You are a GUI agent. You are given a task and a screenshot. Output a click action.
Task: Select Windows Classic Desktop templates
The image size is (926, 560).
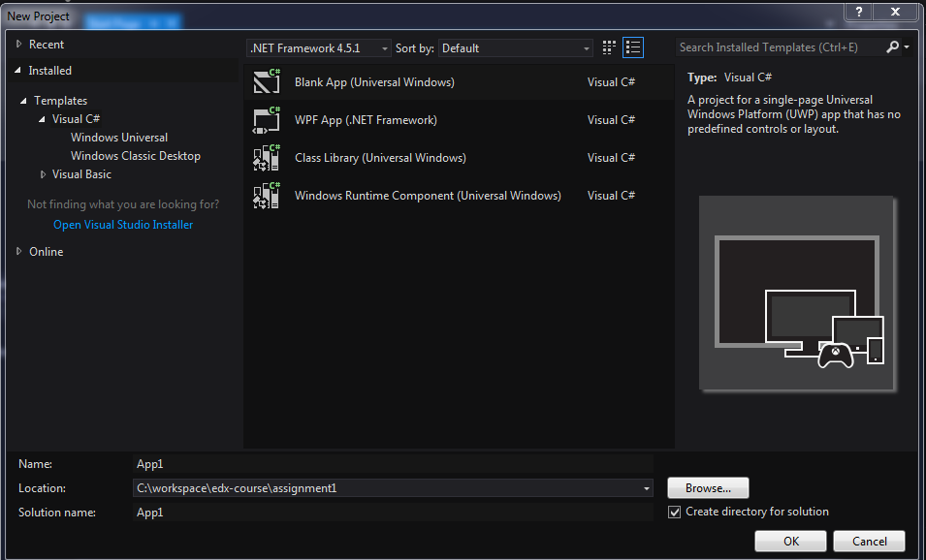pyautogui.click(x=135, y=155)
